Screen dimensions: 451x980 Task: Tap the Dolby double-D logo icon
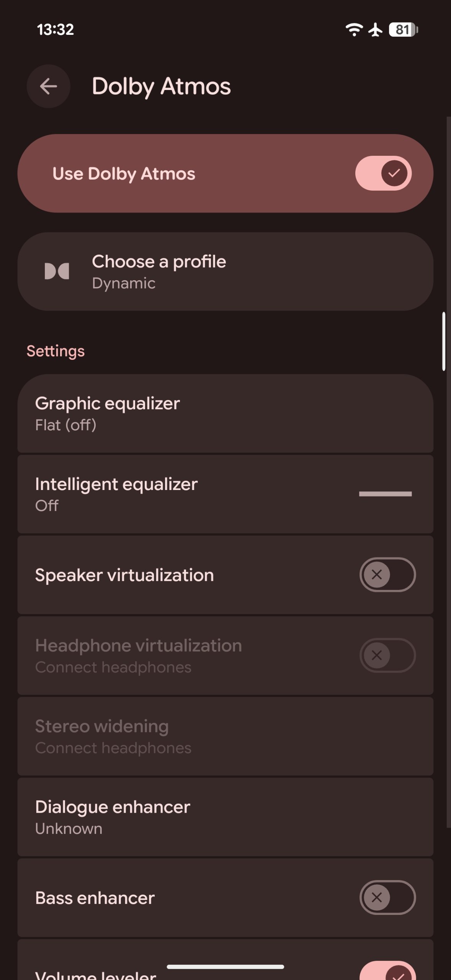tap(57, 271)
